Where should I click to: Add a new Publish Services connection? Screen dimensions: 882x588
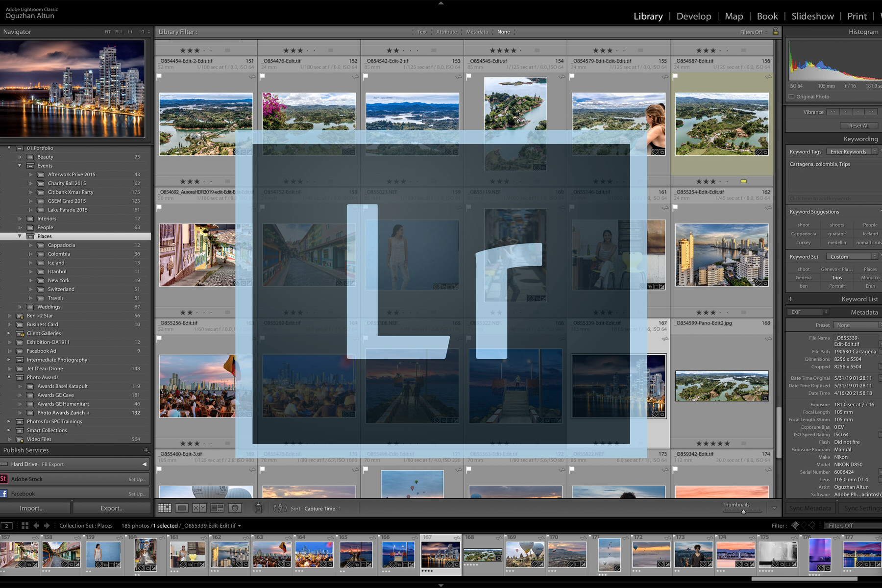click(x=146, y=450)
